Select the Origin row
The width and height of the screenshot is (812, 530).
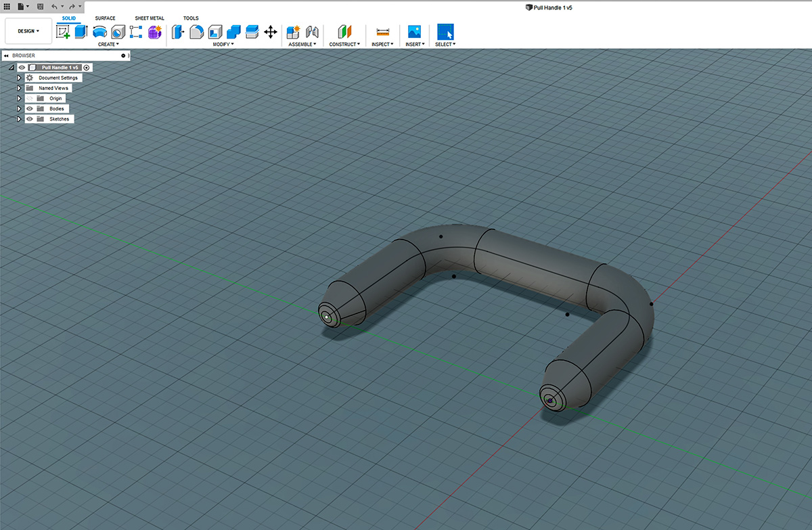click(x=45, y=98)
